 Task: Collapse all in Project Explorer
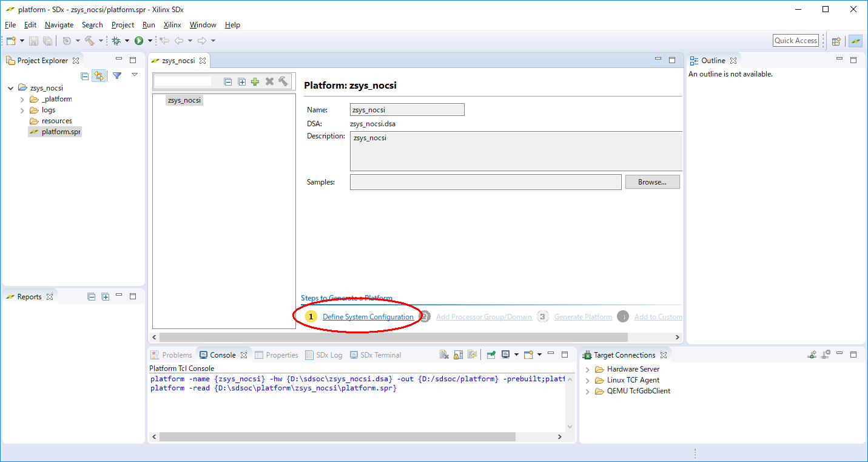(x=85, y=76)
